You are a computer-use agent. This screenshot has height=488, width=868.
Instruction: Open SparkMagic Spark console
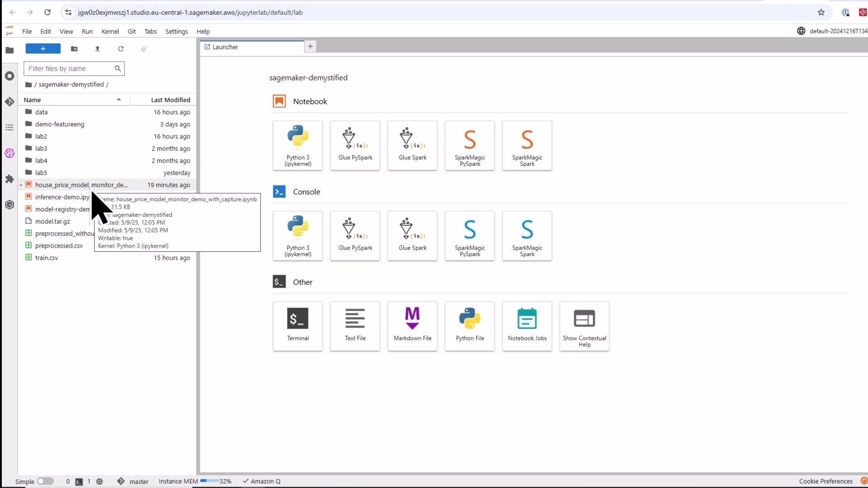pyautogui.click(x=527, y=236)
